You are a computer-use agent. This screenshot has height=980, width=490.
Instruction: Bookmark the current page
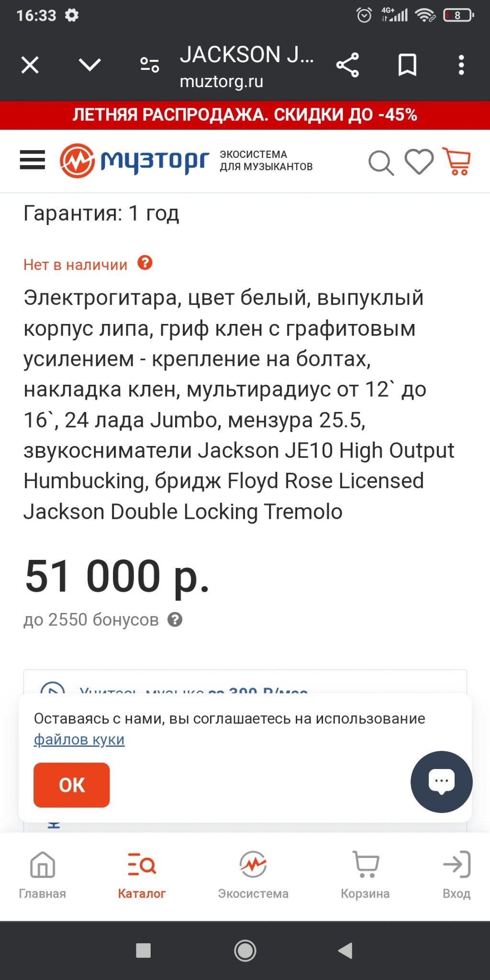coord(407,65)
